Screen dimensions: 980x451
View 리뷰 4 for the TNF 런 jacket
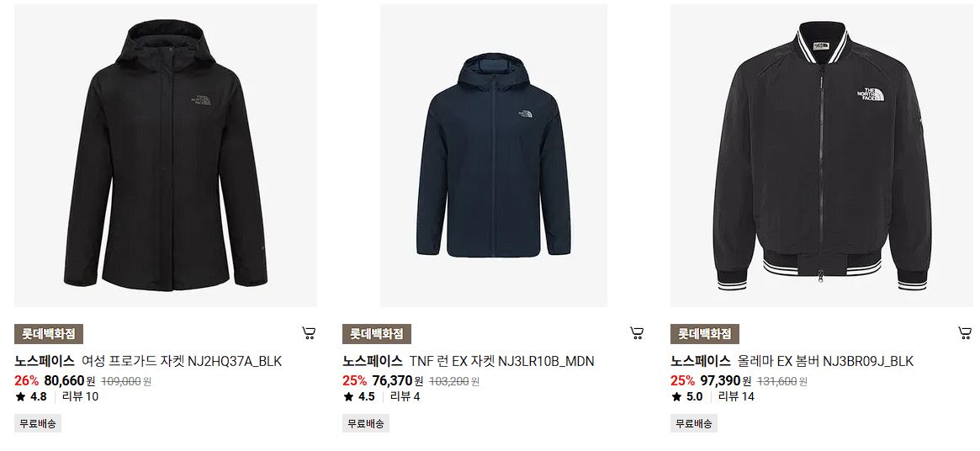coord(405,396)
